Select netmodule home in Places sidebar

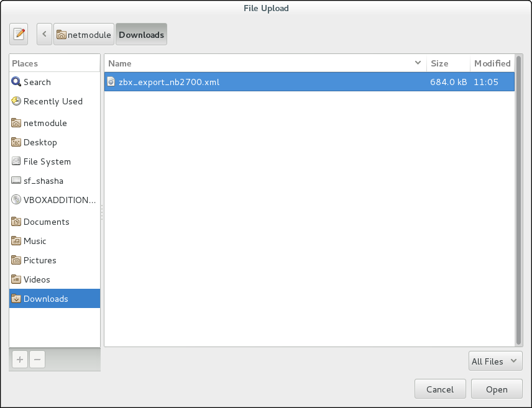tap(55, 123)
